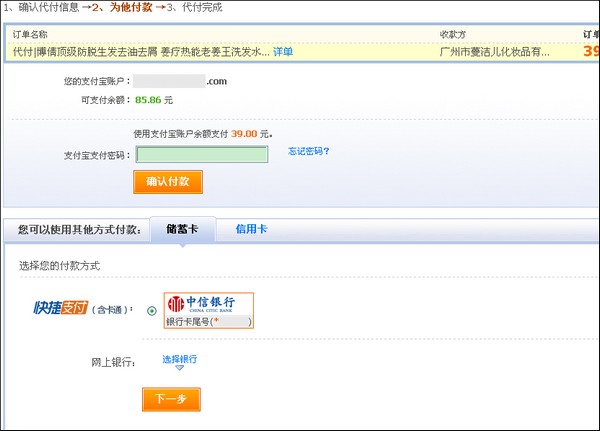
Task: Click the 选择您的付款方式 heading
Action: (x=60, y=266)
